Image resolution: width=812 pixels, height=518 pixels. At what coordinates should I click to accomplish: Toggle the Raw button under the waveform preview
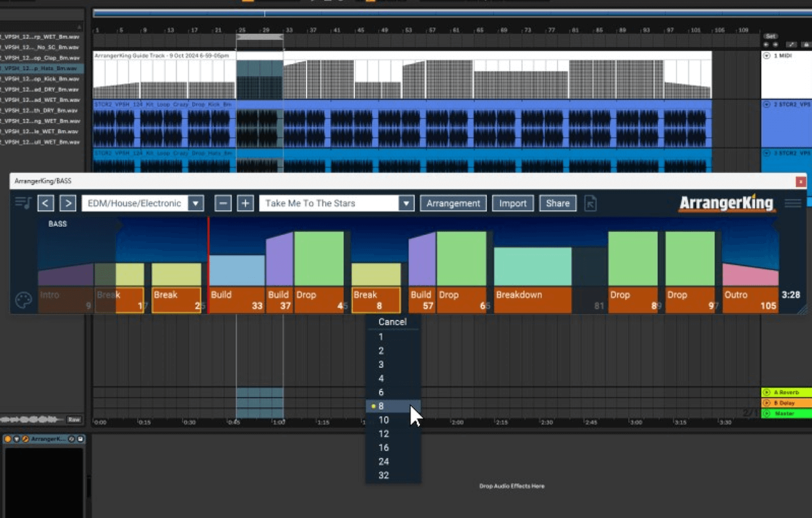[x=74, y=419]
